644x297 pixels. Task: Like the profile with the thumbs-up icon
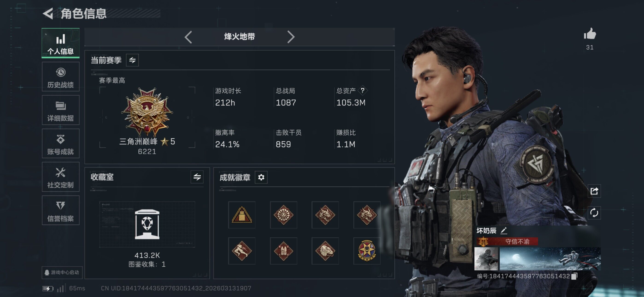tap(590, 34)
